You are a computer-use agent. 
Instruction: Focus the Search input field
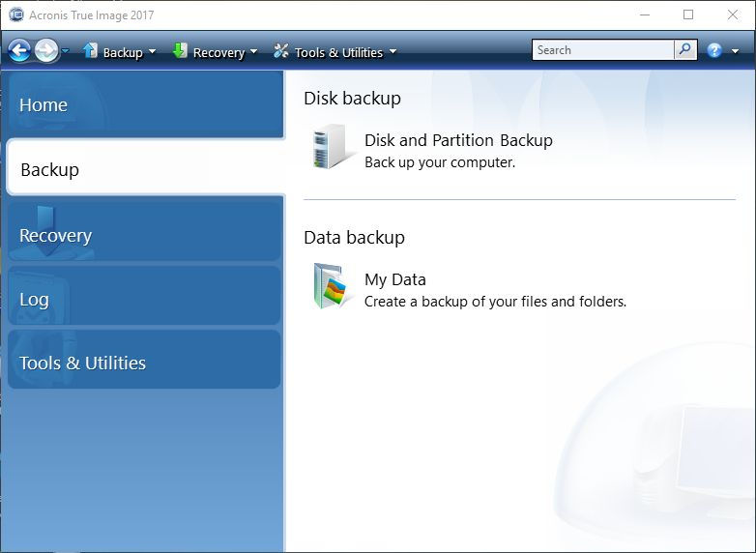coord(602,49)
